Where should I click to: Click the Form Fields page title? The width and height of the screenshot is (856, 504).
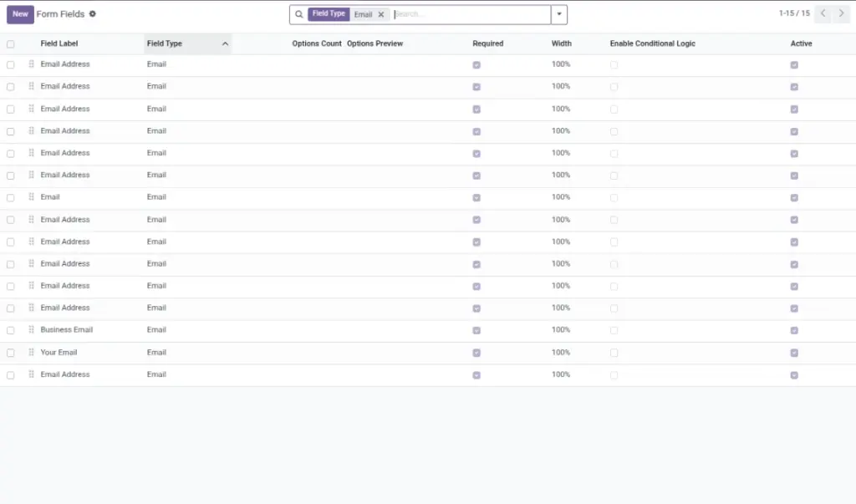pos(60,14)
